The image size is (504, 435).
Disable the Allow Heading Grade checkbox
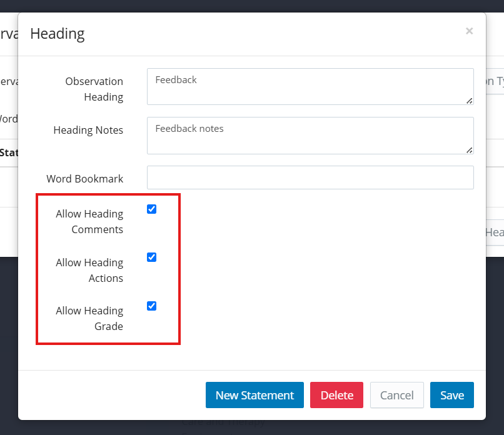click(151, 306)
